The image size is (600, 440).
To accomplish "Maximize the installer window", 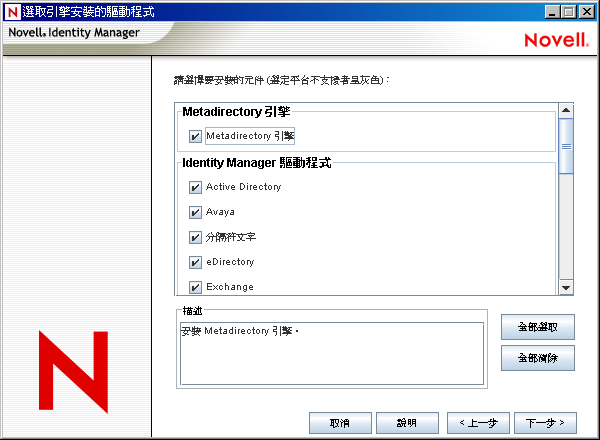I will click(569, 12).
